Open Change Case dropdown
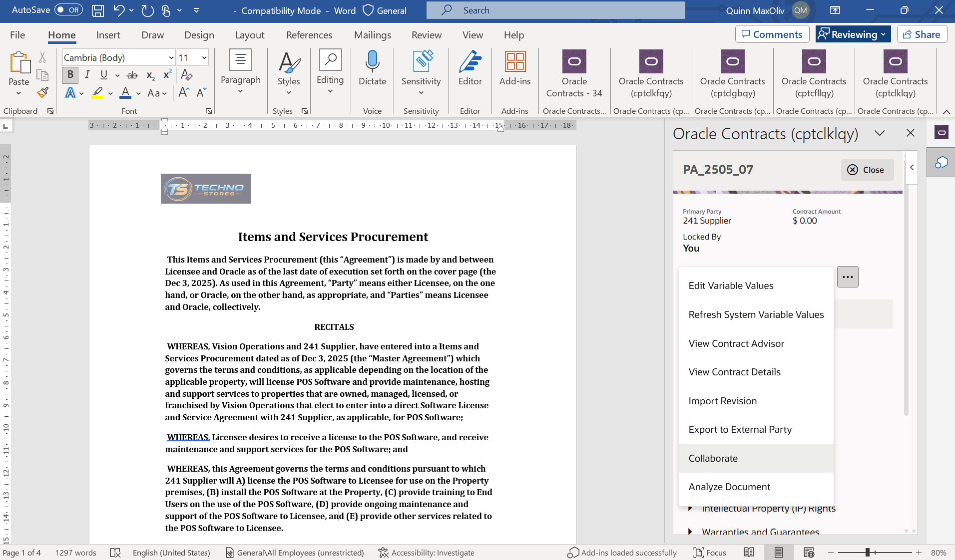The image size is (955, 560). point(157,93)
